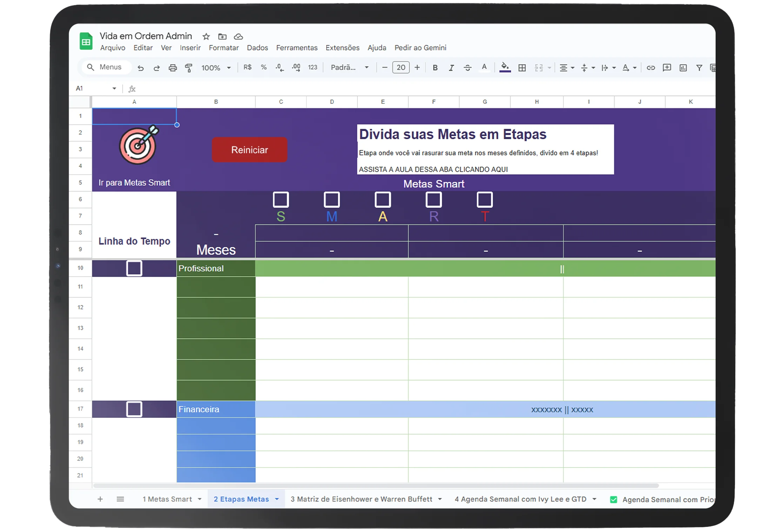
Task: Open the cell borders tool
Action: (522, 68)
